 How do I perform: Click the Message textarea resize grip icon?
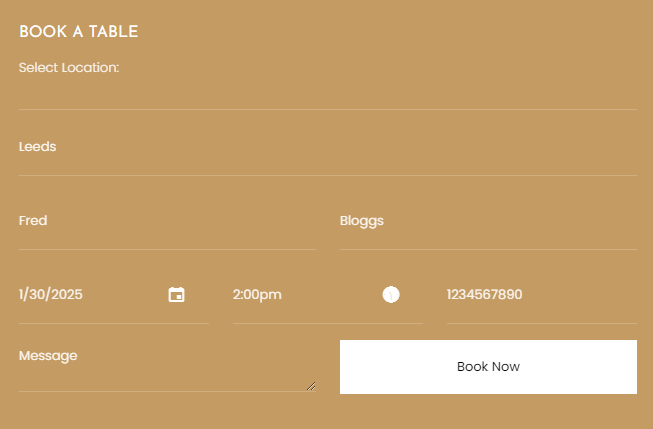click(x=311, y=386)
